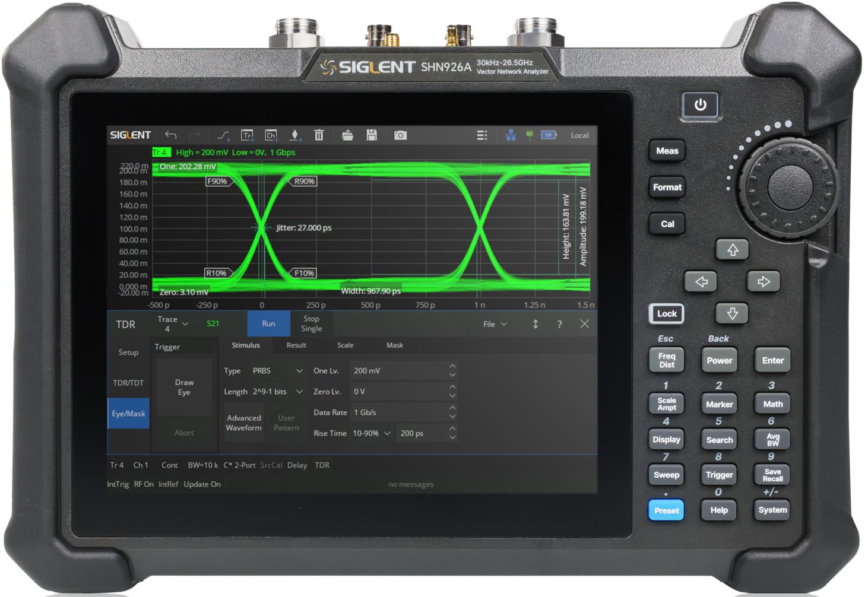
Task: Click the Advanced Waveform button
Action: (x=243, y=423)
